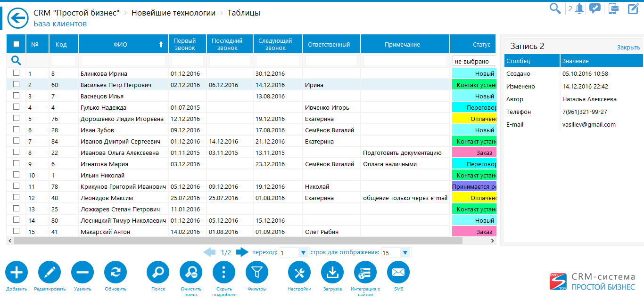Select the Редактировать pencil icon
644x298 pixels.
(49, 272)
